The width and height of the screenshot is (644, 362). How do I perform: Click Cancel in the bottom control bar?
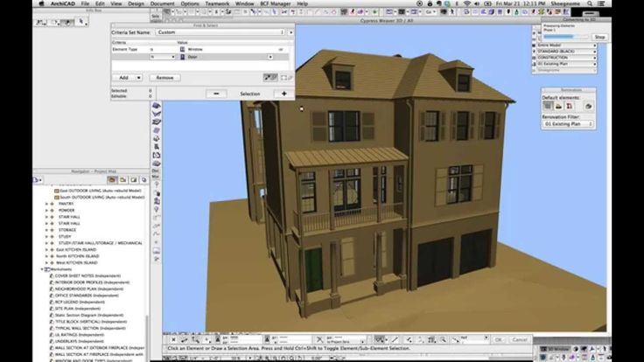click(x=520, y=339)
